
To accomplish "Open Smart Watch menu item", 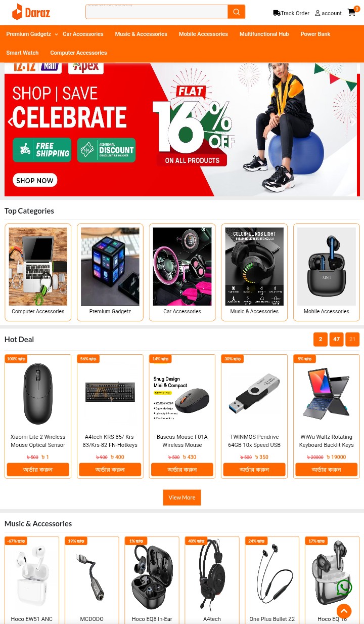I will [x=22, y=53].
